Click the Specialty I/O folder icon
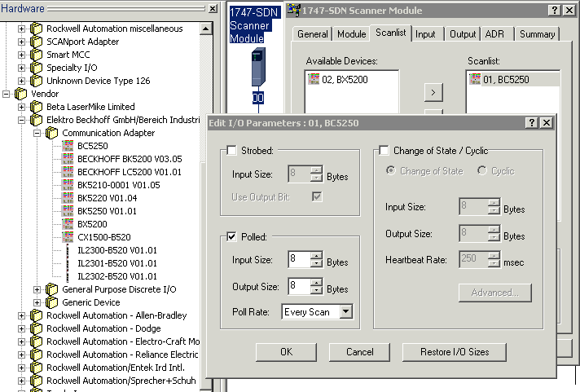The width and height of the screenshot is (580, 392). coord(36,68)
